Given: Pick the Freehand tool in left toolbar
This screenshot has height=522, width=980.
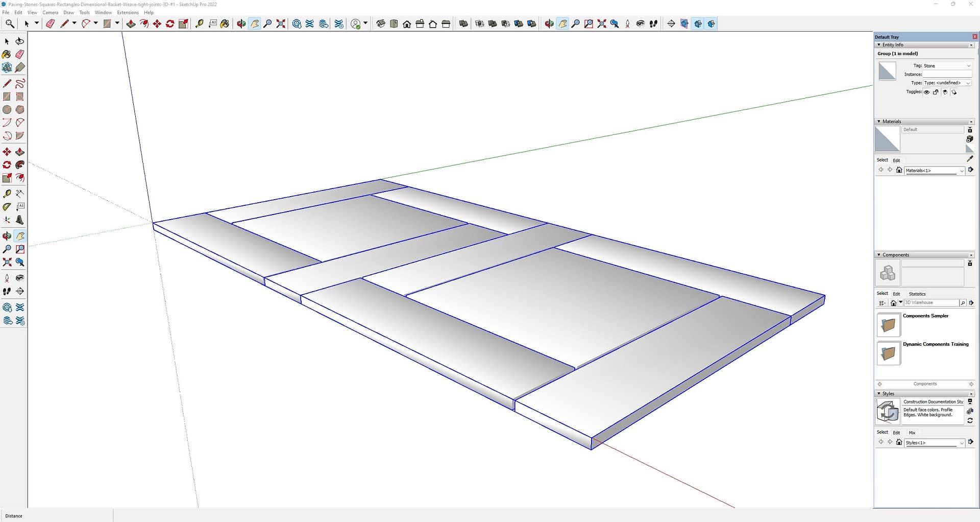Looking at the screenshot, I should pos(20,84).
